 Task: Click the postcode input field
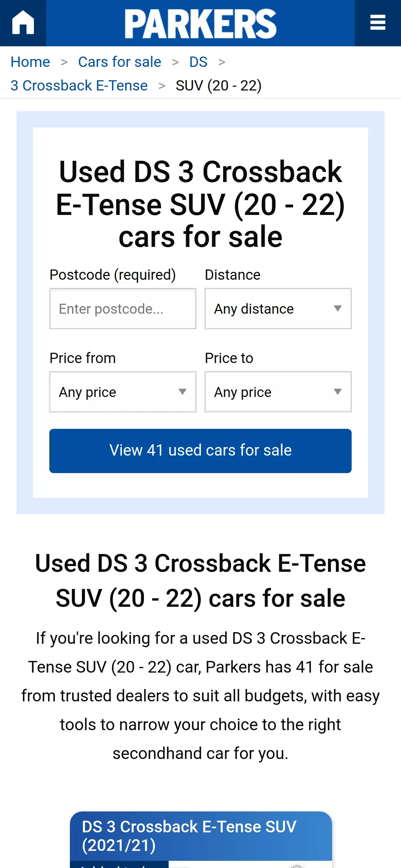pos(123,309)
